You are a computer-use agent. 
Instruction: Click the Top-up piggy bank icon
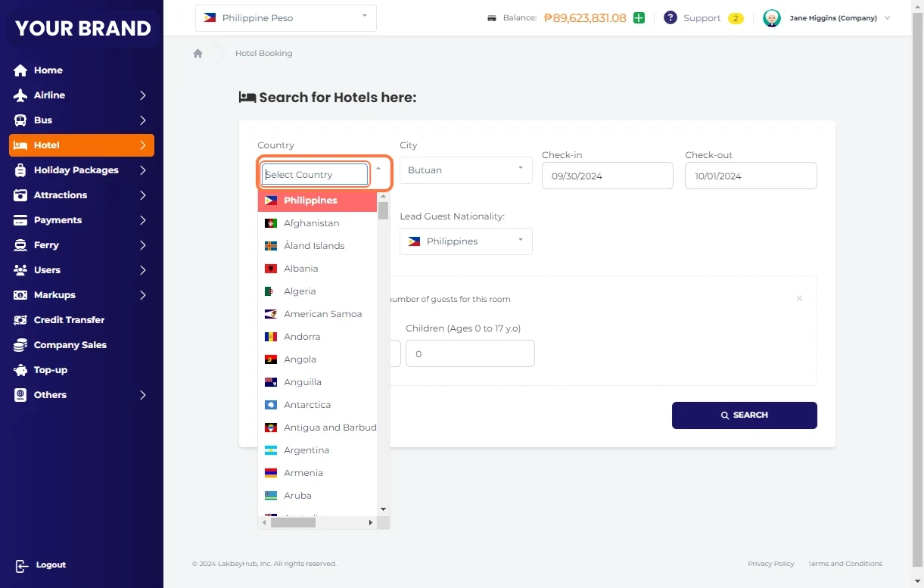(x=20, y=370)
